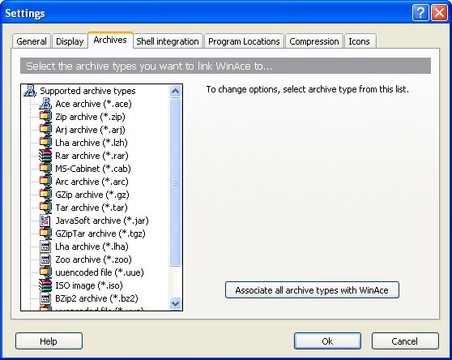
Task: Click the Zoo archive (*.zoo) icon
Action: (45, 260)
